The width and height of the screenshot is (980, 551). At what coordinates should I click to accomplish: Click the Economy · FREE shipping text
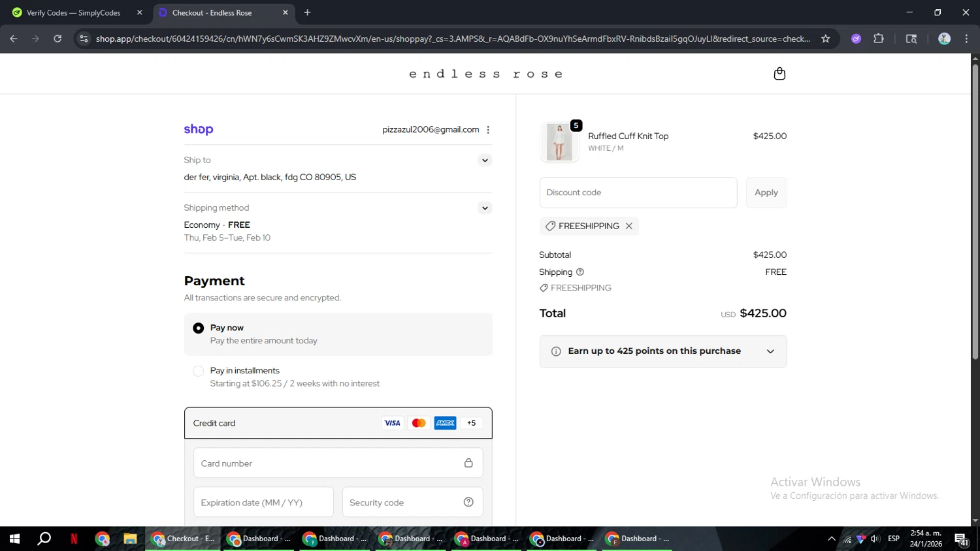(217, 225)
